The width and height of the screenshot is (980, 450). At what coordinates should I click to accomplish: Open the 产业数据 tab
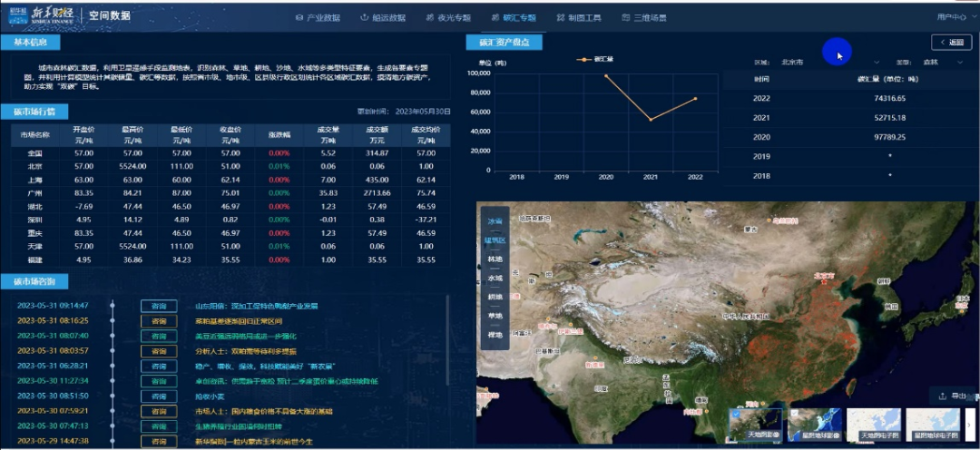point(318,17)
